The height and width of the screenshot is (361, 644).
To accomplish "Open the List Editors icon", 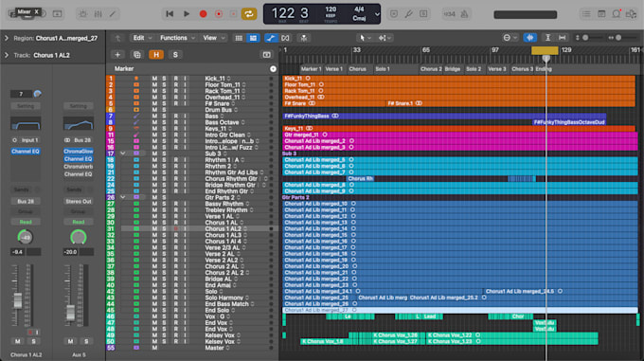I will coord(586,14).
